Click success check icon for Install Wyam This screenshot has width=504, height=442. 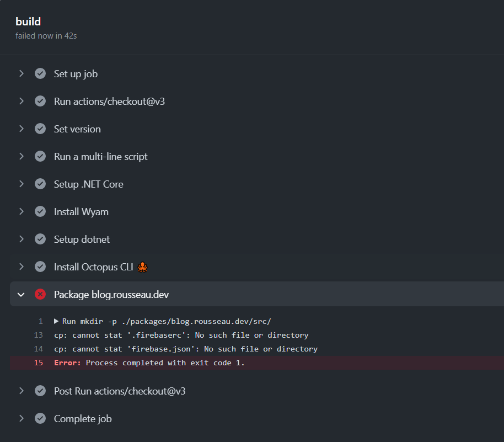[x=40, y=212]
